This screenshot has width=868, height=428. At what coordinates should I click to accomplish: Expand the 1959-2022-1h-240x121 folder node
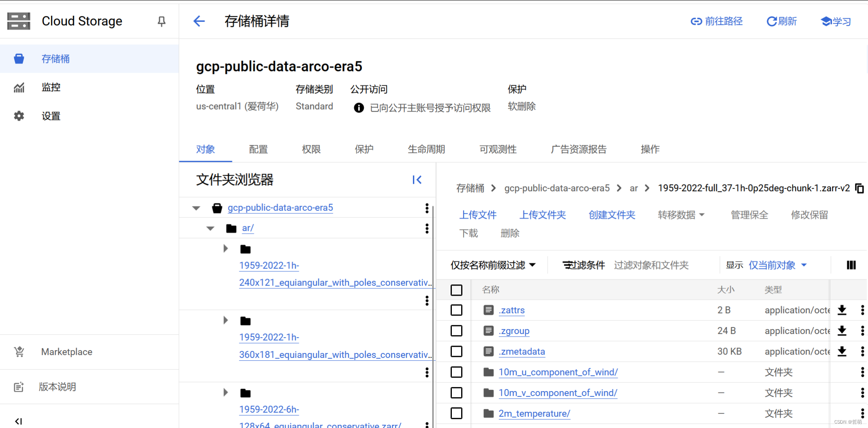pos(226,248)
